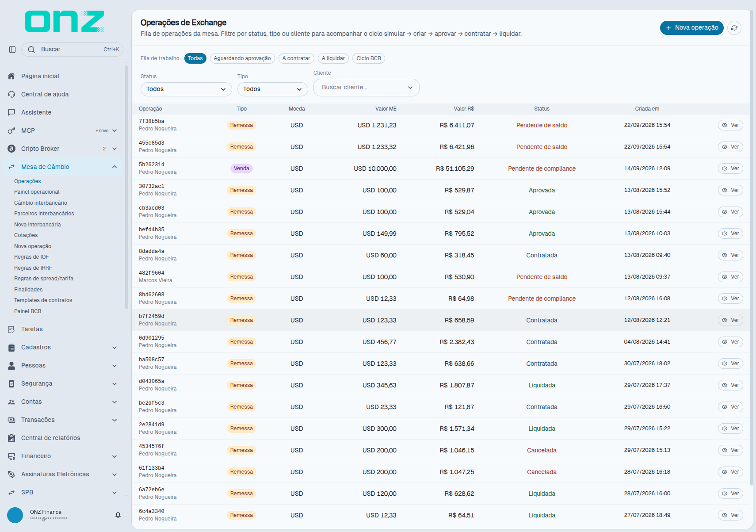The width and height of the screenshot is (756, 532).
Task: View operation 7f38b5ba details
Action: 730,125
